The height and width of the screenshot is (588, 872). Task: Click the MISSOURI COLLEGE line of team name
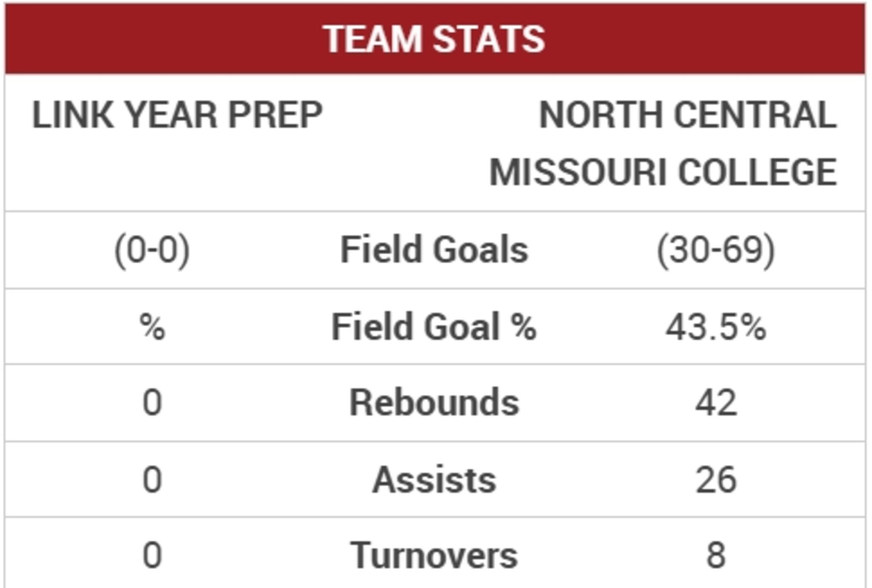pyautogui.click(x=663, y=172)
